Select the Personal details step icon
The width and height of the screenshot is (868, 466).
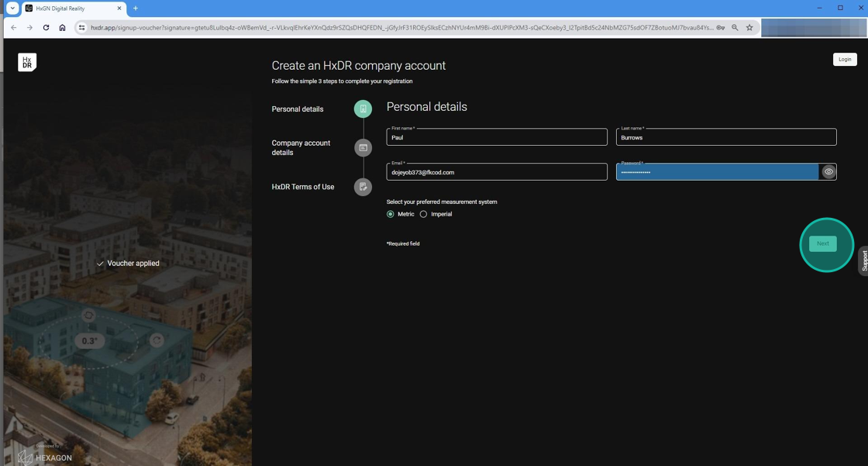point(363,109)
